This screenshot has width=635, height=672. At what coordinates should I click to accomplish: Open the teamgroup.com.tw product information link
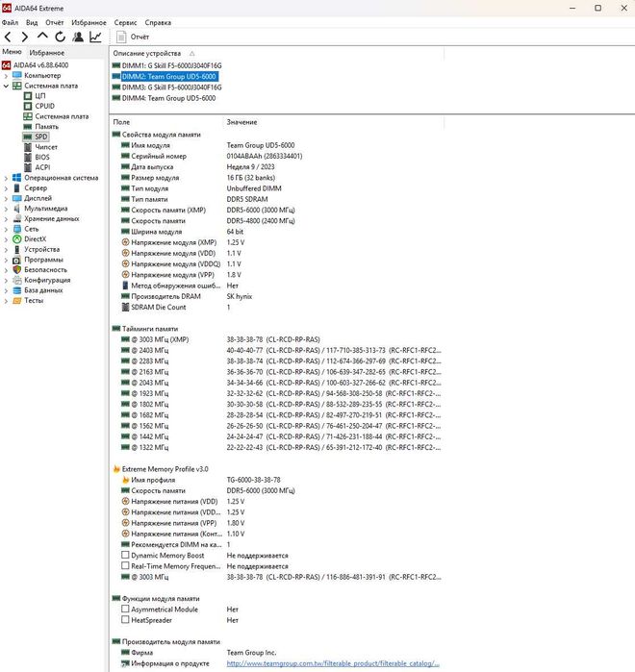[333, 663]
